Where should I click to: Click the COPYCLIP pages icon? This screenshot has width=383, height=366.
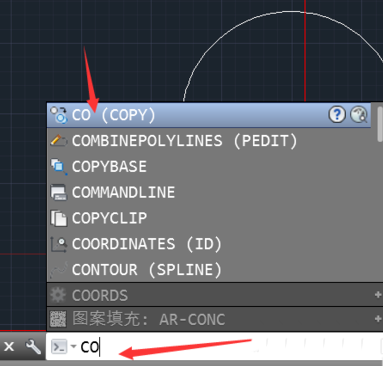59,218
